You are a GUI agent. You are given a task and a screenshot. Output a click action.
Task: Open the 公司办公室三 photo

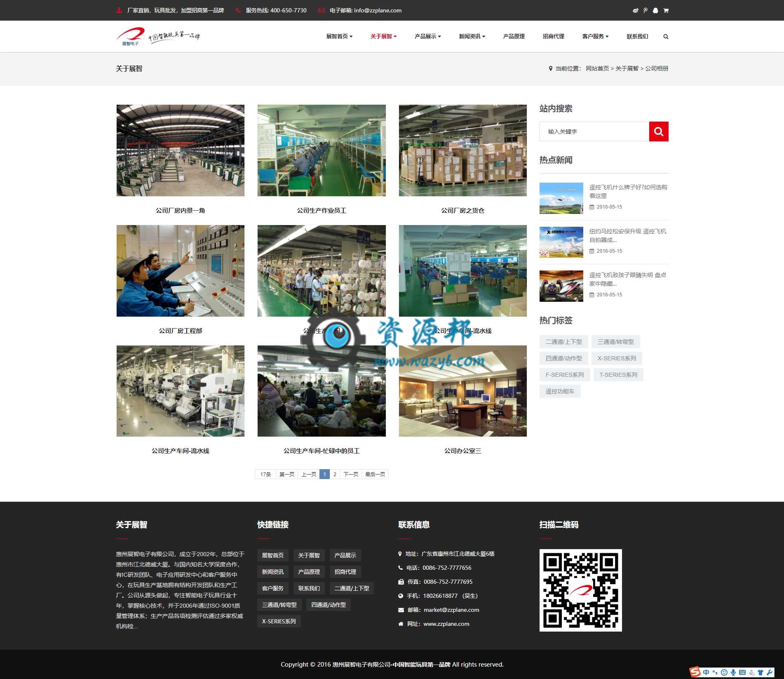pos(462,391)
